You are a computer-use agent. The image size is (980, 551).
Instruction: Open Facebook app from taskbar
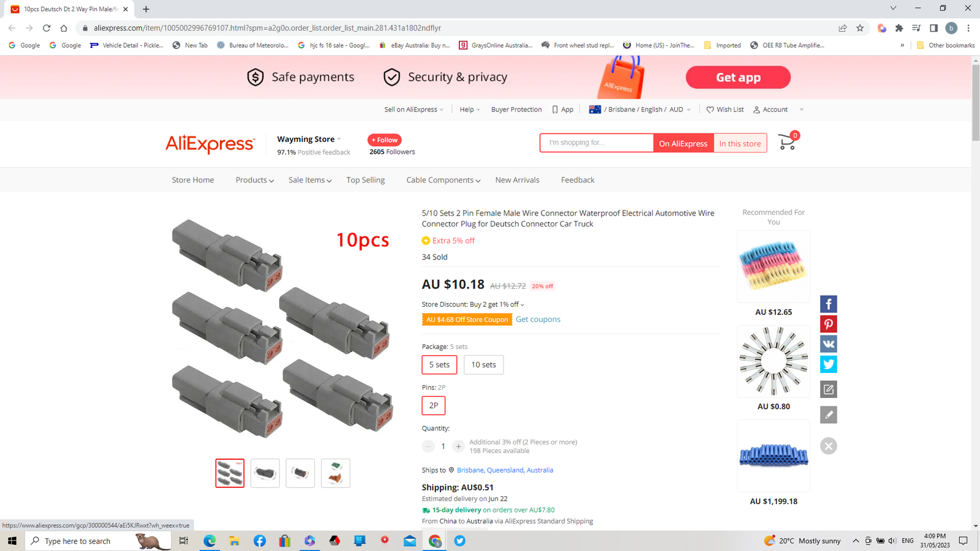click(x=260, y=541)
